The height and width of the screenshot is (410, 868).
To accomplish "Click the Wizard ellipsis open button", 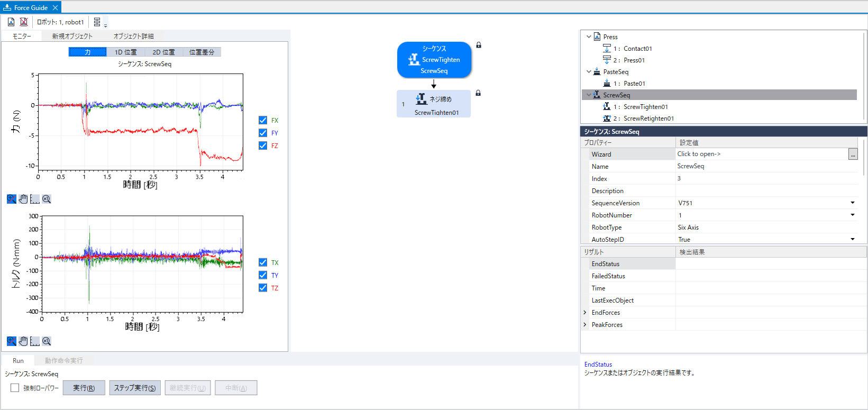I will [x=853, y=154].
